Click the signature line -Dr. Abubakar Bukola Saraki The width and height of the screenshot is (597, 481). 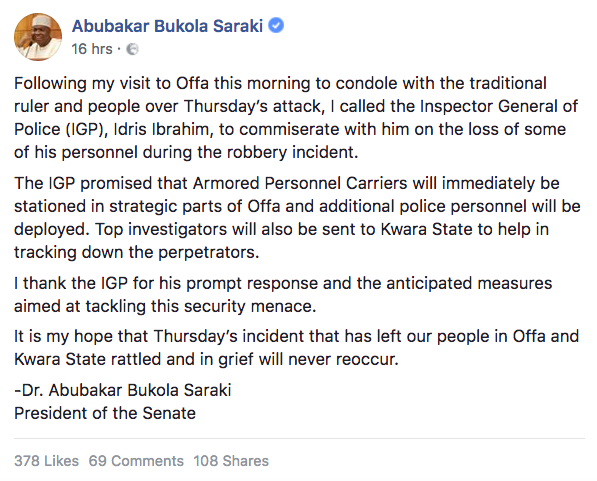click(123, 390)
